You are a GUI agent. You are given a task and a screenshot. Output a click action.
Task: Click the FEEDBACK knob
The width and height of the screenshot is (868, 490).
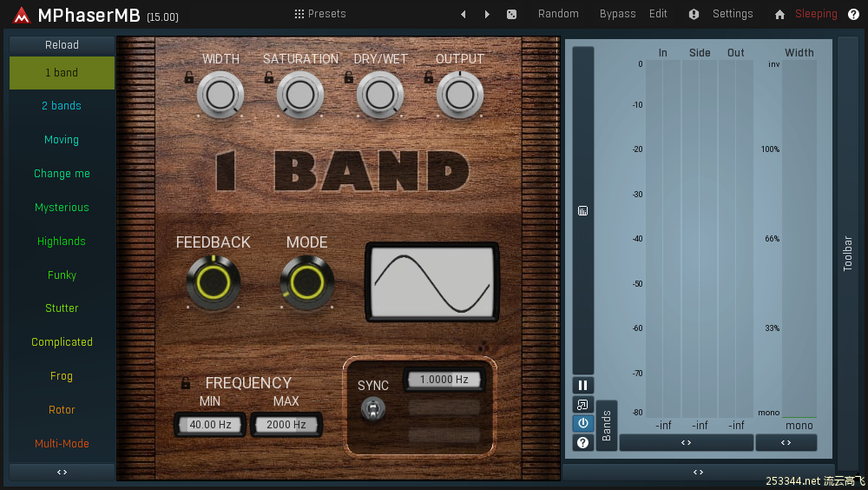214,282
